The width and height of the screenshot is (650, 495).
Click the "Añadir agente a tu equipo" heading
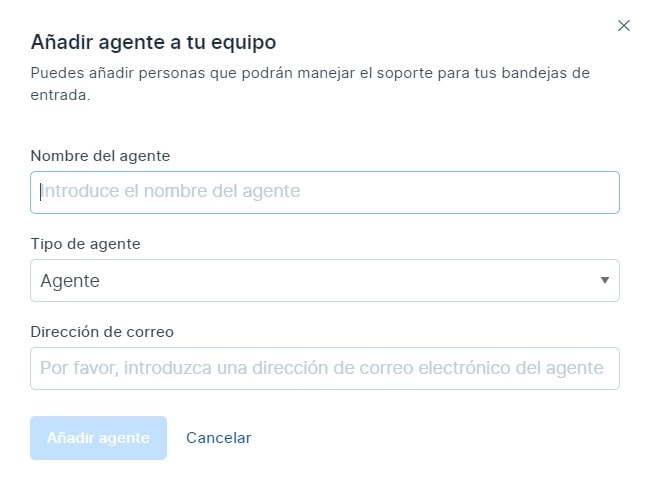[x=153, y=42]
